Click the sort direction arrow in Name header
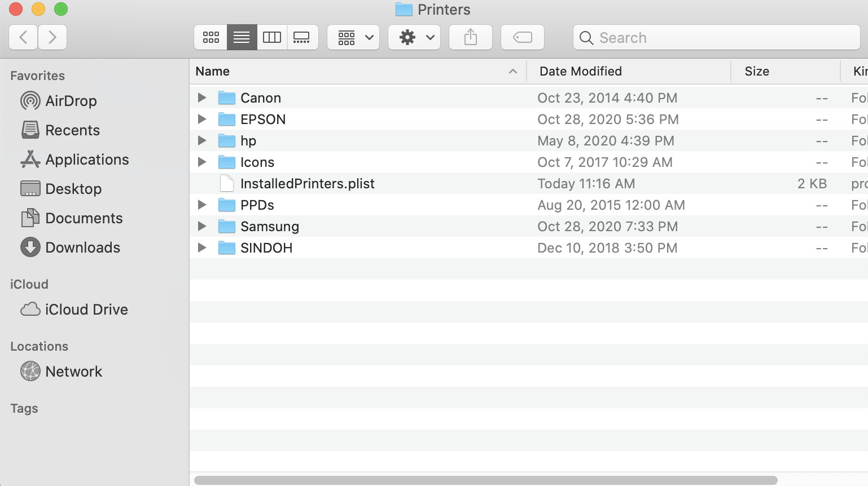868x486 pixels. pos(513,71)
